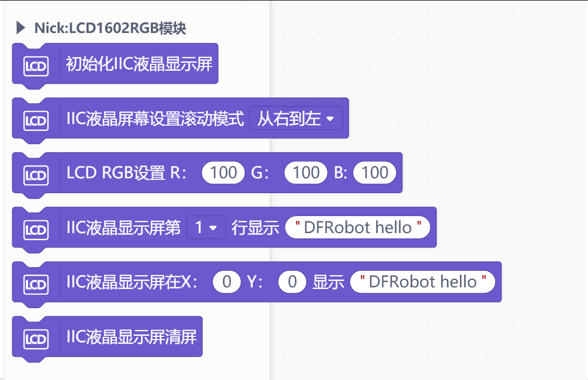588x380 pixels.
Task: Click the Nick:LCD1602RGB模块 category title
Action: [x=110, y=28]
